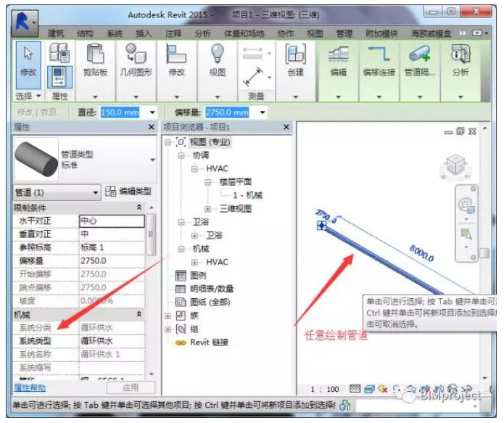Collapse the 楼层平面 tree node

pyautogui.click(x=207, y=182)
